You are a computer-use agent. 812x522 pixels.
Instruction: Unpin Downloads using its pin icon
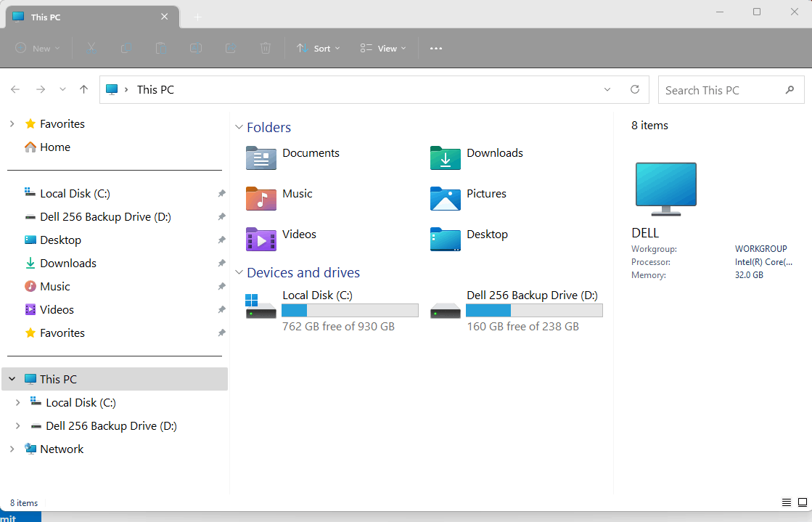click(221, 264)
